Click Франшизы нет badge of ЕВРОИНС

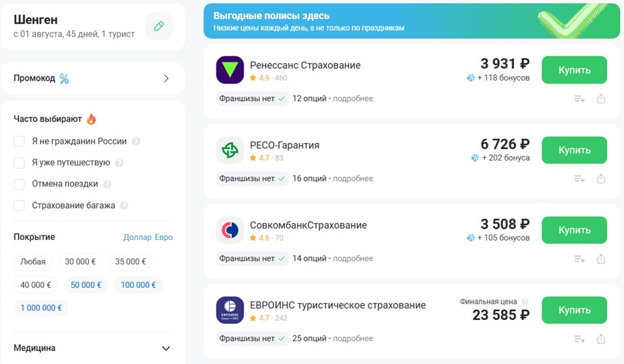pos(252,338)
